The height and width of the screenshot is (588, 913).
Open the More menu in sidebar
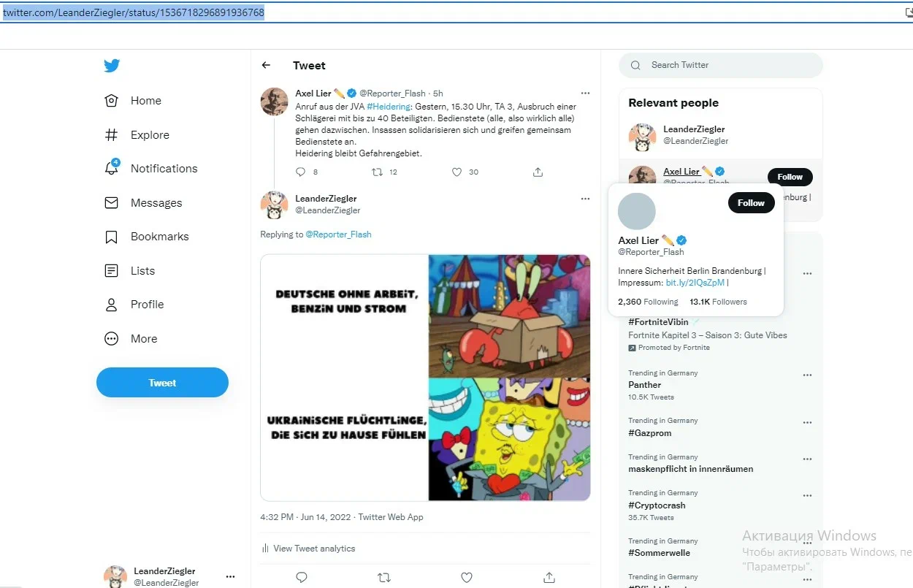pyautogui.click(x=131, y=339)
